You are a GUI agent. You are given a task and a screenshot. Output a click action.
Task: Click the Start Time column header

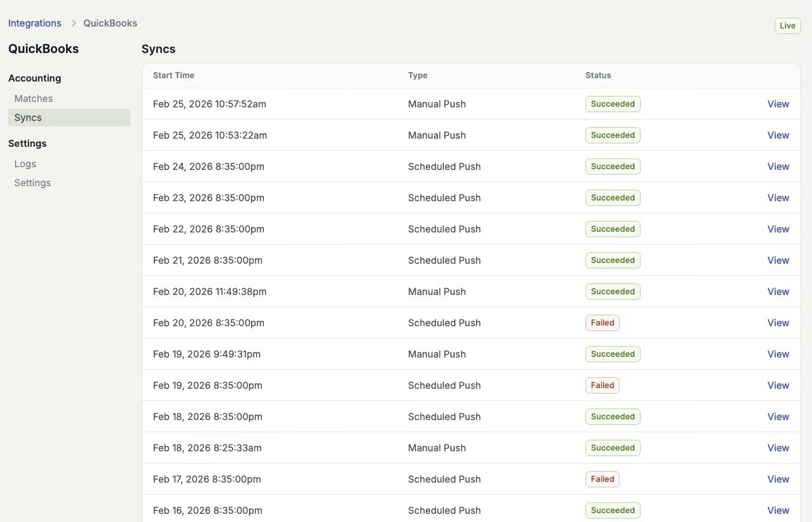173,75
